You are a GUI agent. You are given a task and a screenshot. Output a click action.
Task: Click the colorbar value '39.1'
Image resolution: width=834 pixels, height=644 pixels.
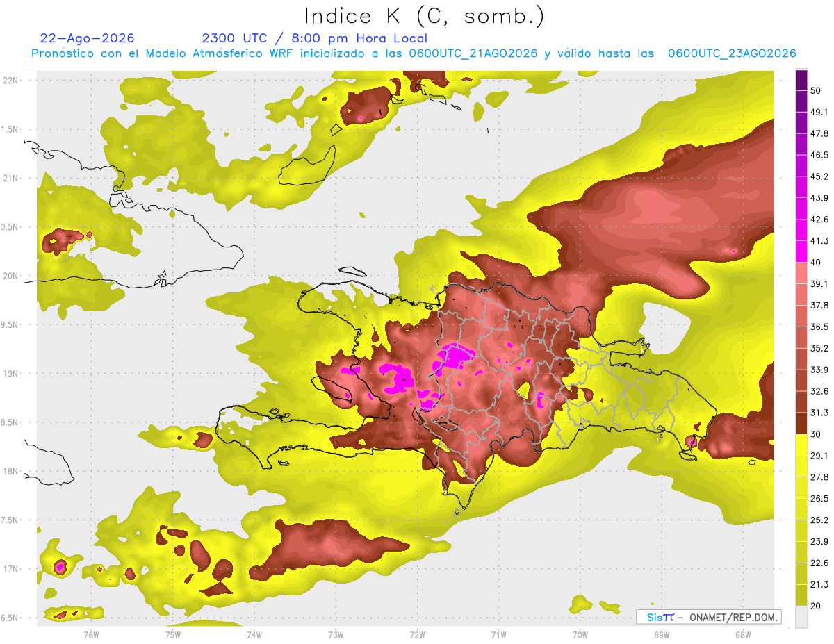pos(819,283)
